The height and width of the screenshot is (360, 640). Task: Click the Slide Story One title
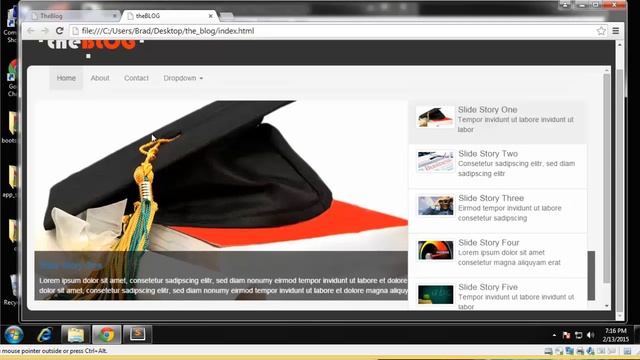coord(487,110)
